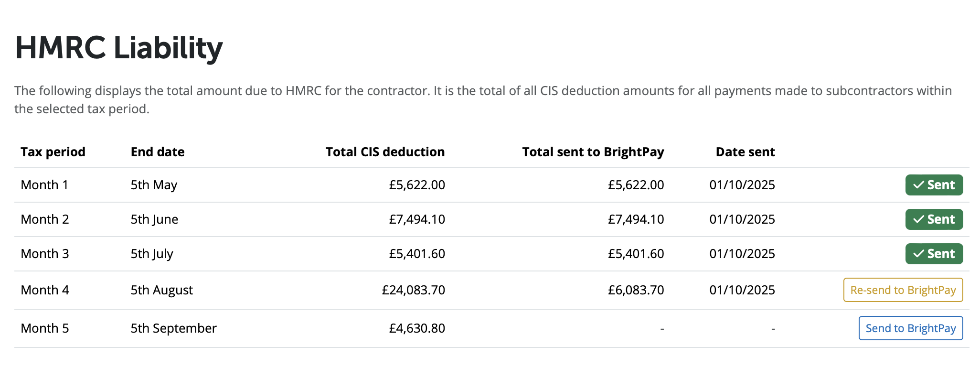
Task: Click Month 3's 01/10/2025 date sent
Action: point(742,254)
